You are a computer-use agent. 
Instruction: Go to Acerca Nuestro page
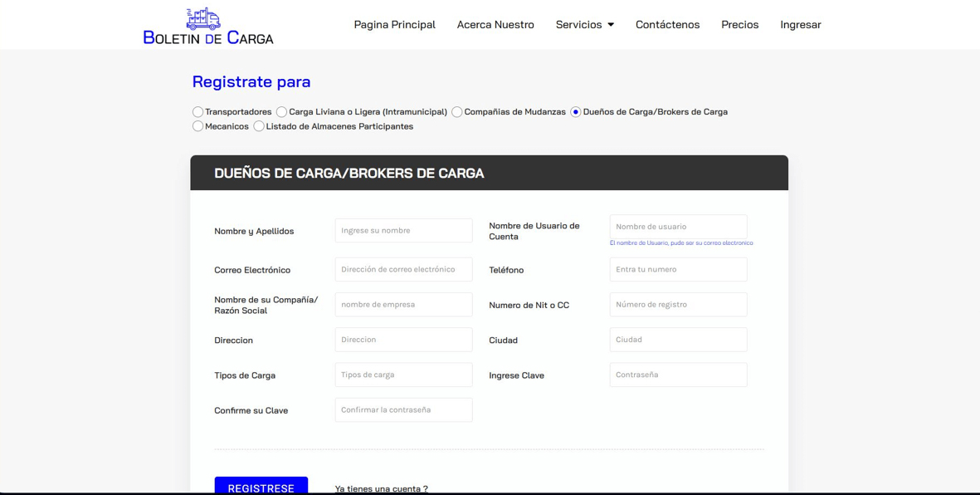pos(495,25)
